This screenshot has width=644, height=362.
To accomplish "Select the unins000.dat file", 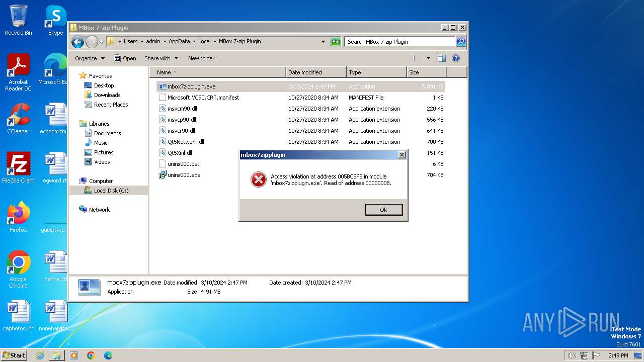I will click(183, 164).
